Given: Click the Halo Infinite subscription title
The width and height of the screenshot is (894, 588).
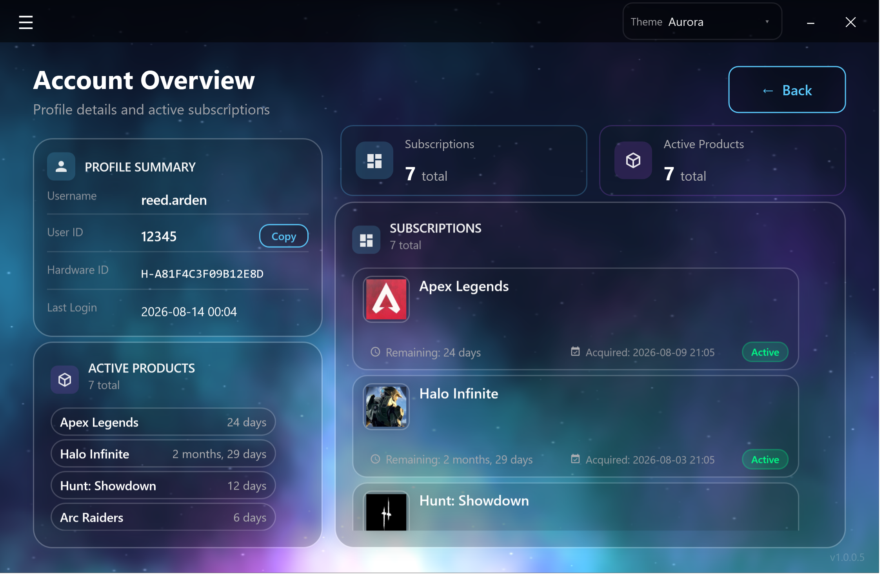Looking at the screenshot, I should [x=459, y=394].
